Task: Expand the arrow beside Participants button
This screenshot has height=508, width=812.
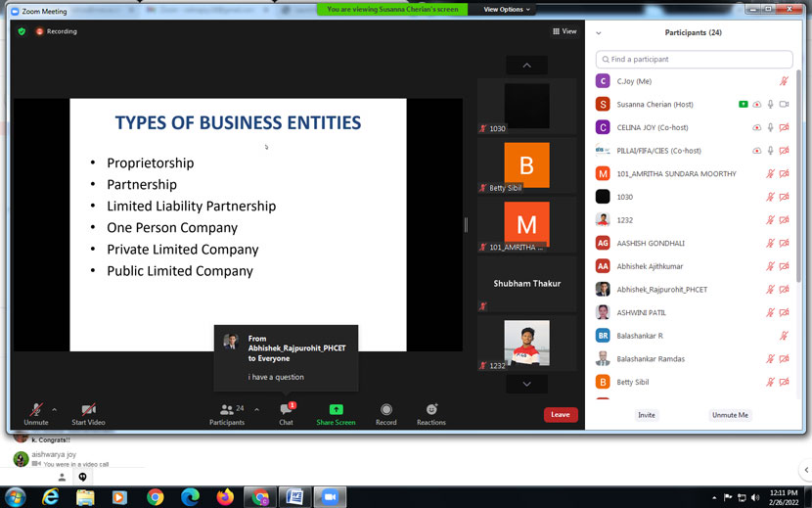Action: 257,409
